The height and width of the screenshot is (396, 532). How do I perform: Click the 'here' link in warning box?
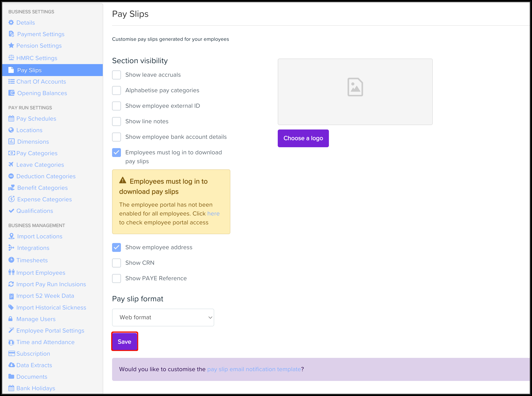(x=213, y=214)
